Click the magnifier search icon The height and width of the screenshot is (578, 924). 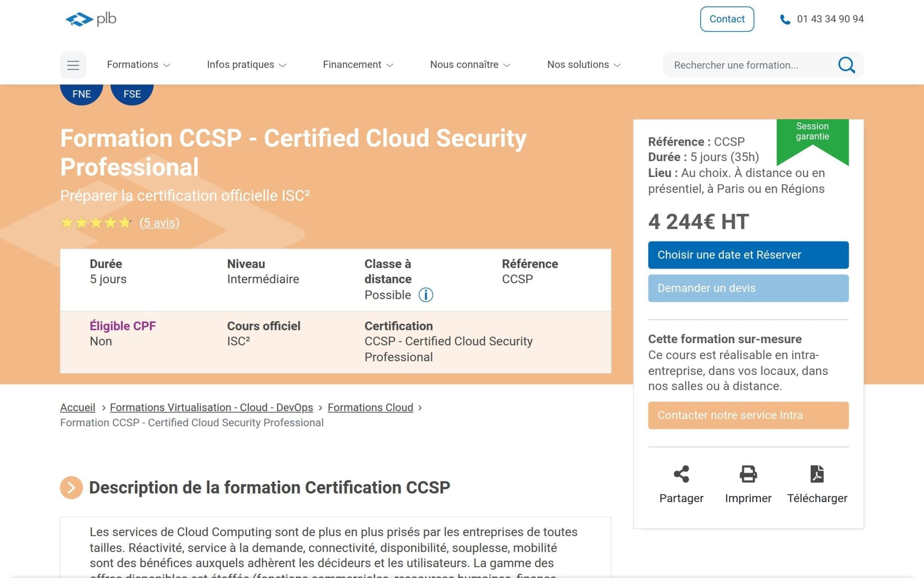(846, 65)
